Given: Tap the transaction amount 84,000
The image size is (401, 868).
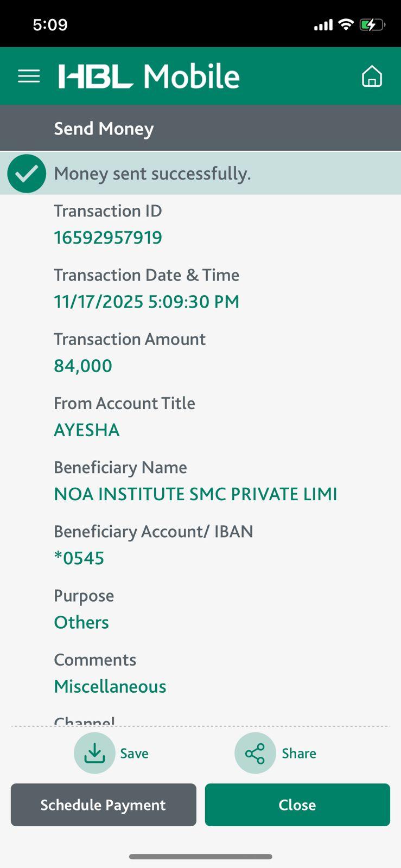Looking at the screenshot, I should (83, 366).
